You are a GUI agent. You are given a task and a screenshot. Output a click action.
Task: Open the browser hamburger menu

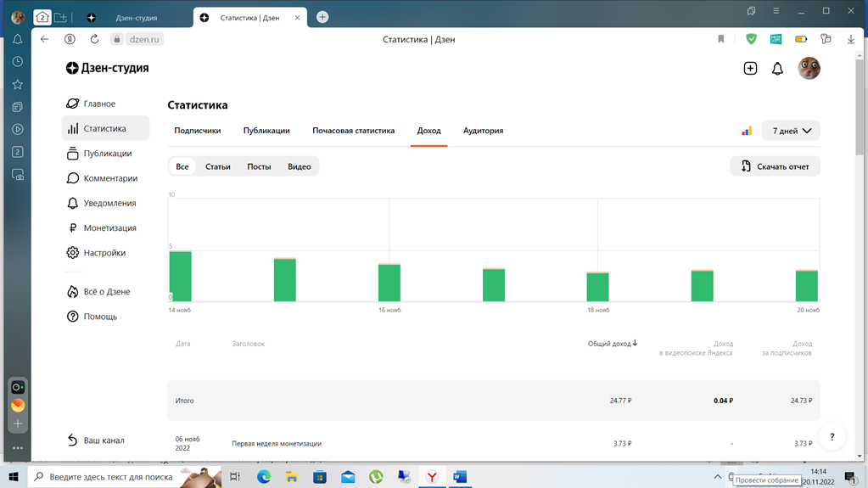pyautogui.click(x=776, y=10)
